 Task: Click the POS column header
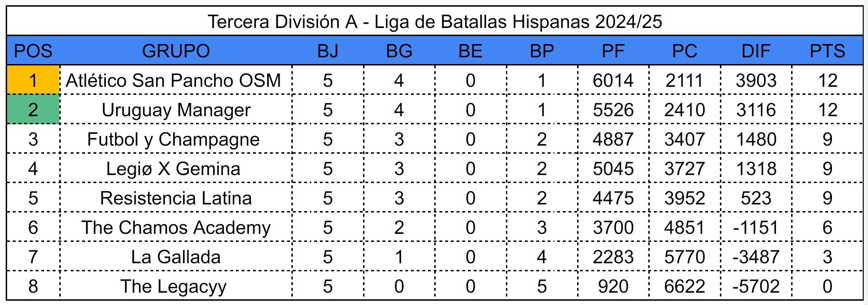point(33,51)
